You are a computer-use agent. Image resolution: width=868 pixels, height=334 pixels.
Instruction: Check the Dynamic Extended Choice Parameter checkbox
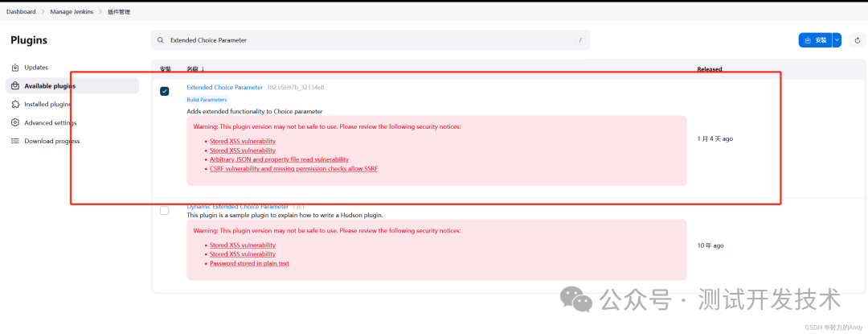[165, 211]
